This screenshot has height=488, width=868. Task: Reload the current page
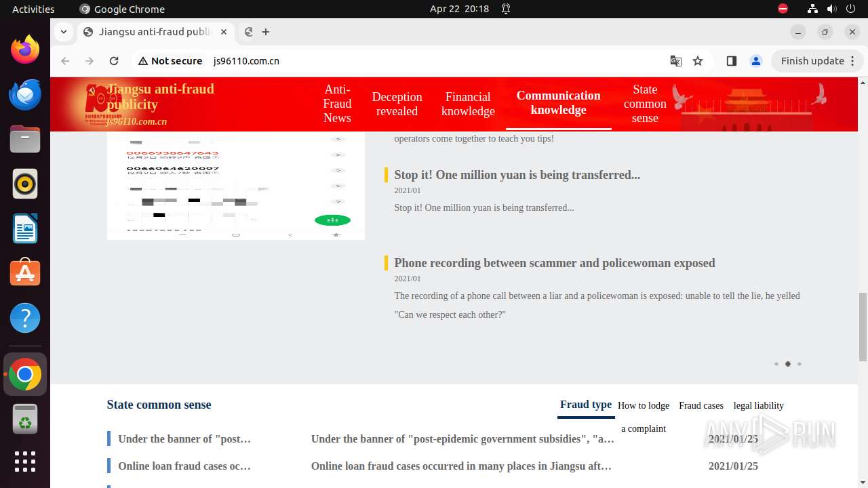tap(114, 61)
